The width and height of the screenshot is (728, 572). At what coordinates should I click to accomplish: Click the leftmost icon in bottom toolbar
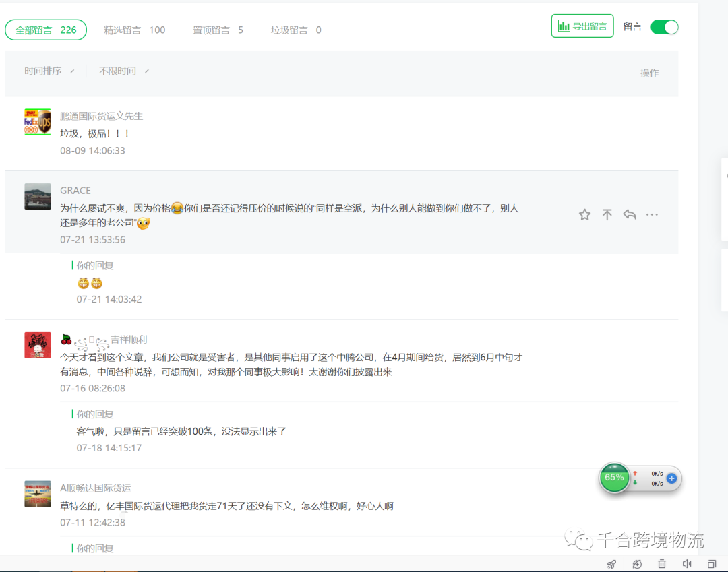coord(611,563)
